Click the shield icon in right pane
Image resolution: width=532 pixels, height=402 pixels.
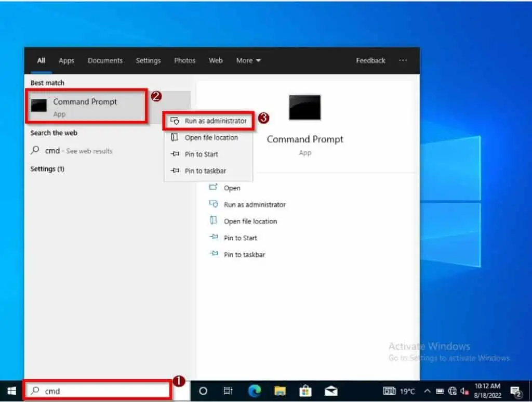[214, 204]
